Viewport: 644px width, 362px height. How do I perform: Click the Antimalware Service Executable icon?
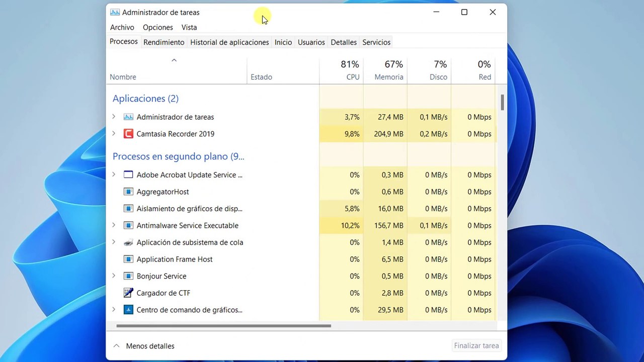[x=128, y=226]
